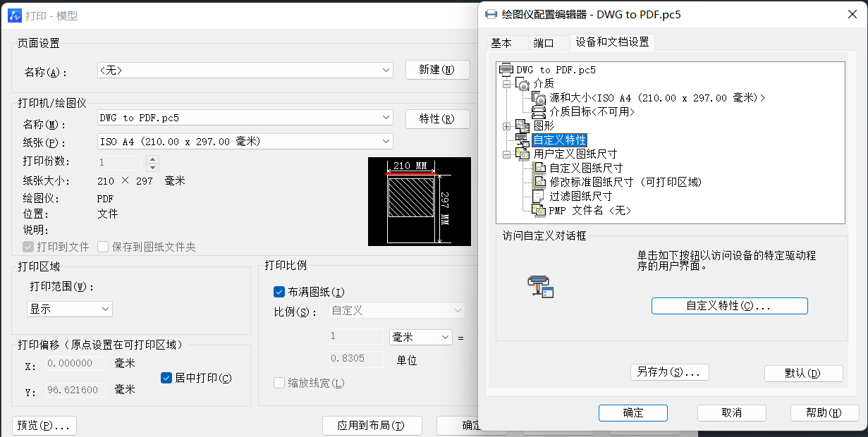Click the plotter driver icon in 访问自定义对话框
This screenshot has height=437, width=868.
[541, 286]
